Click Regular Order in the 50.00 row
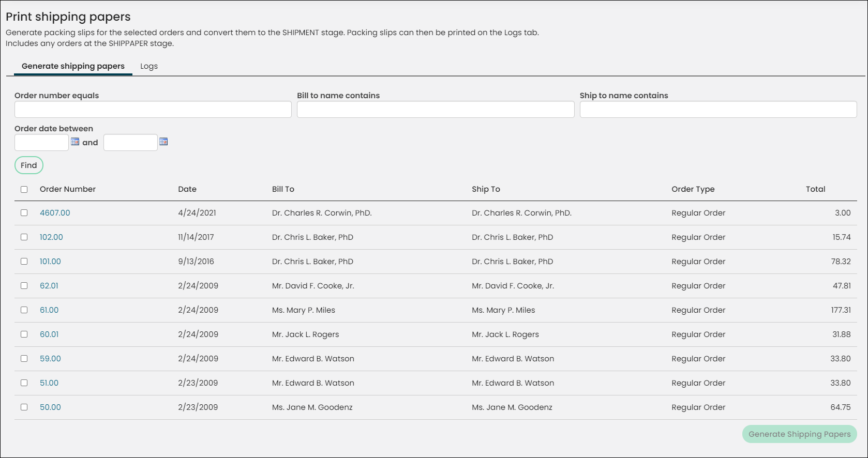The height and width of the screenshot is (458, 868). (698, 407)
